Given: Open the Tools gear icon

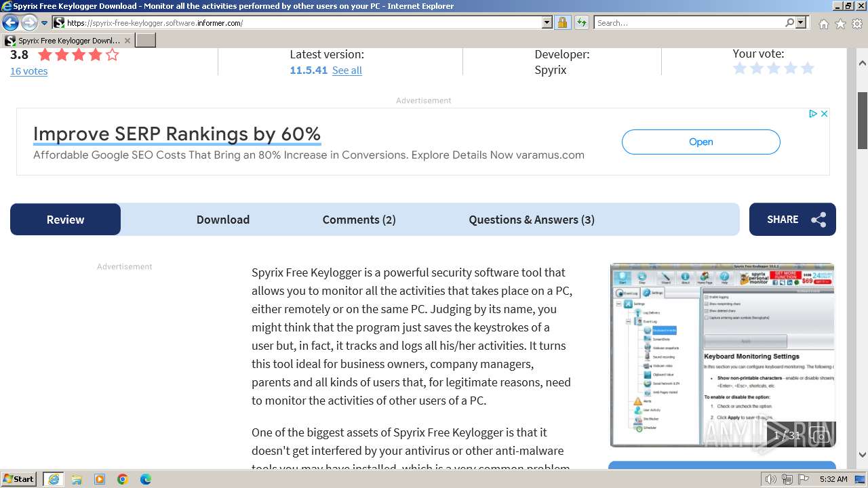Looking at the screenshot, I should (857, 24).
